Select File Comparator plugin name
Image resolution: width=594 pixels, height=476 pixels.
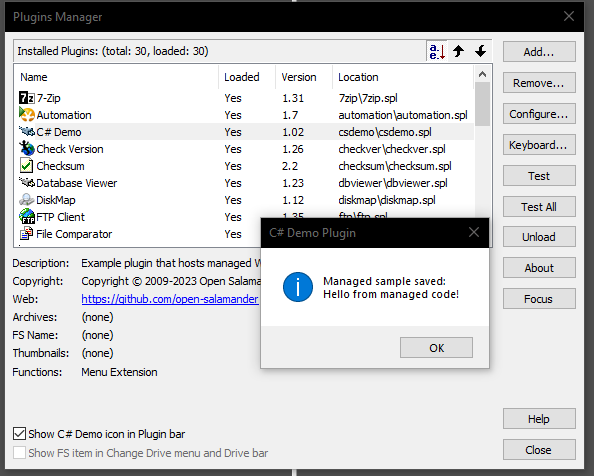[x=74, y=234]
